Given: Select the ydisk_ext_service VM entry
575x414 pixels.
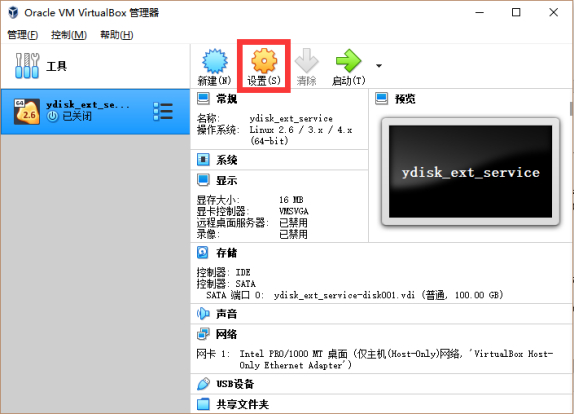Looking at the screenshot, I should point(95,111).
